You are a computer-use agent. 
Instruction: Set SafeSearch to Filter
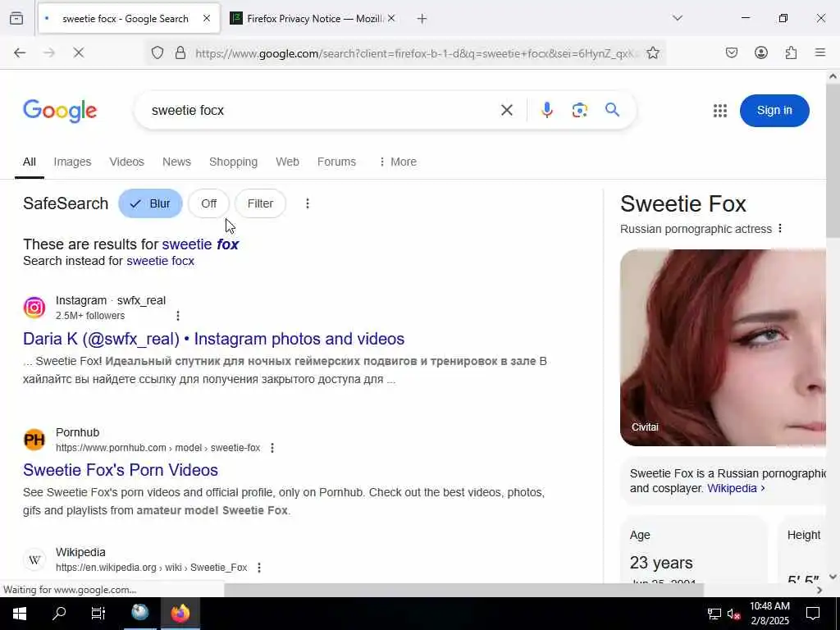click(260, 203)
